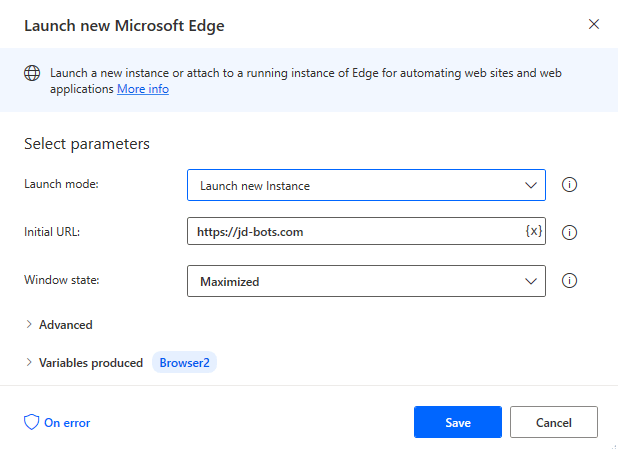Save the action settings

pos(457,422)
